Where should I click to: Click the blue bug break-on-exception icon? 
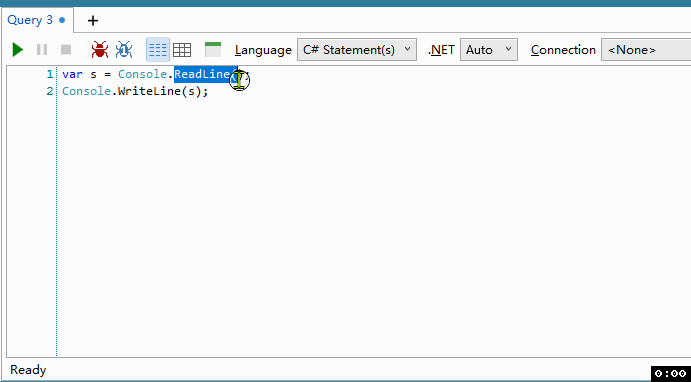coord(124,49)
